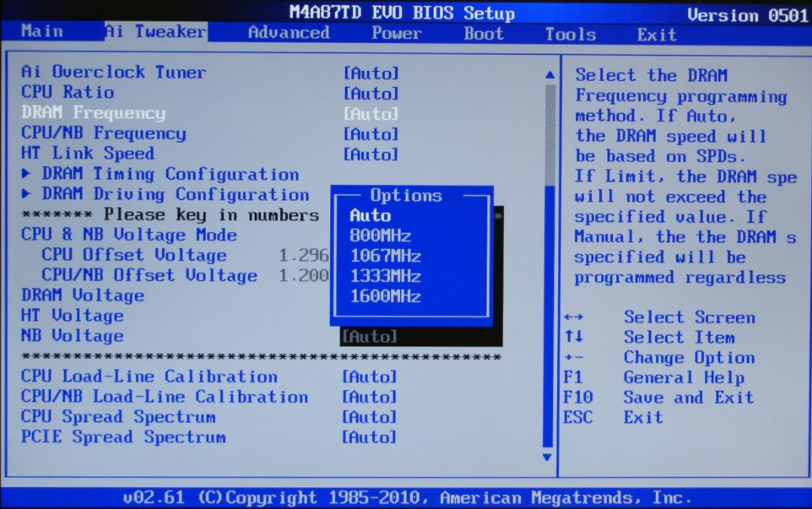This screenshot has height=509, width=812.
Task: Click the up-down arrows Select Item hint
Action: coord(649,337)
